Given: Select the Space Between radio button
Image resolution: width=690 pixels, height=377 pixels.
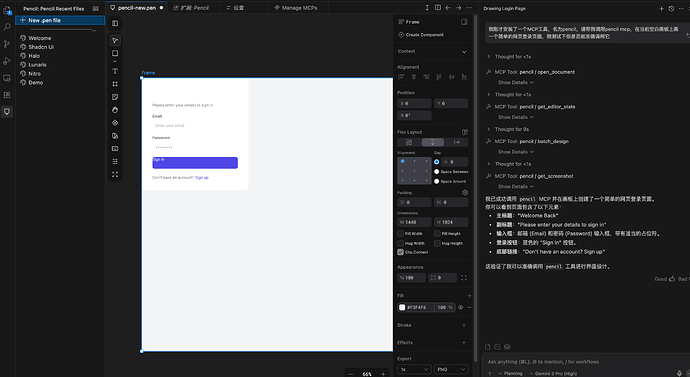Looking at the screenshot, I should [x=437, y=172].
